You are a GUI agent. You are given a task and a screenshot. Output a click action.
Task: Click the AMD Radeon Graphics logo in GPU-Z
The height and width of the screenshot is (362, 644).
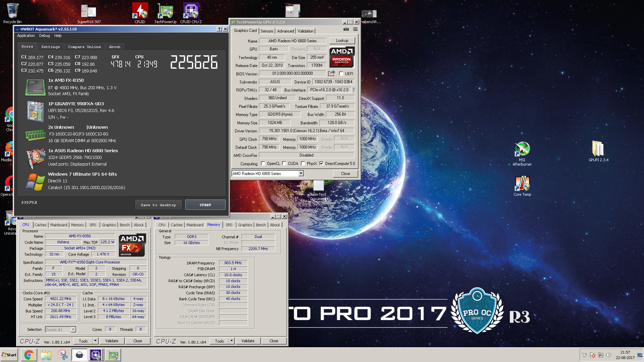(341, 57)
